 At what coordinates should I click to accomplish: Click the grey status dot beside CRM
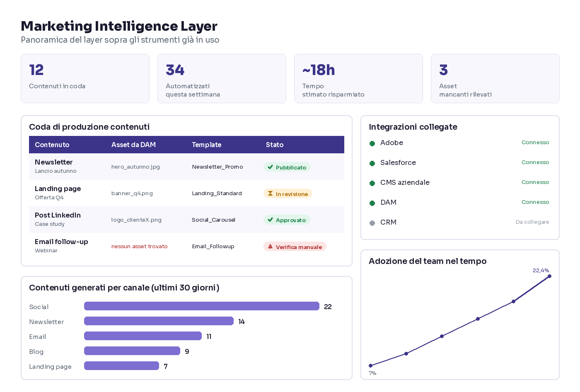[x=372, y=223]
